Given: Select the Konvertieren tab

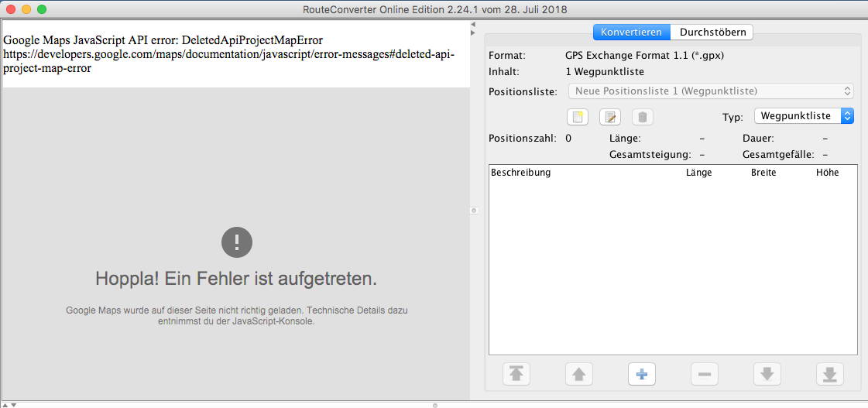Looking at the screenshot, I should (631, 32).
